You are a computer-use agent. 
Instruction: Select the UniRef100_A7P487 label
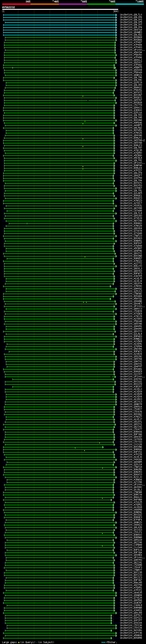(x=131, y=42)
